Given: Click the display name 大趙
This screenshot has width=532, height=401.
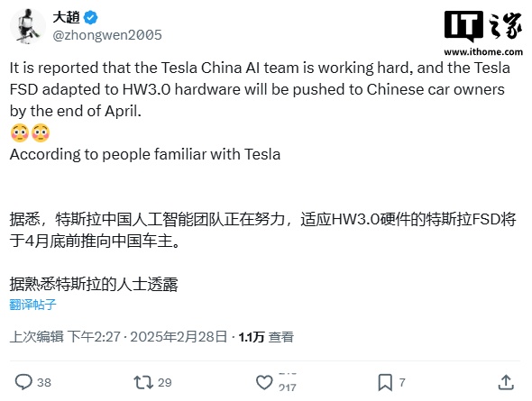Looking at the screenshot, I should tap(66, 17).
